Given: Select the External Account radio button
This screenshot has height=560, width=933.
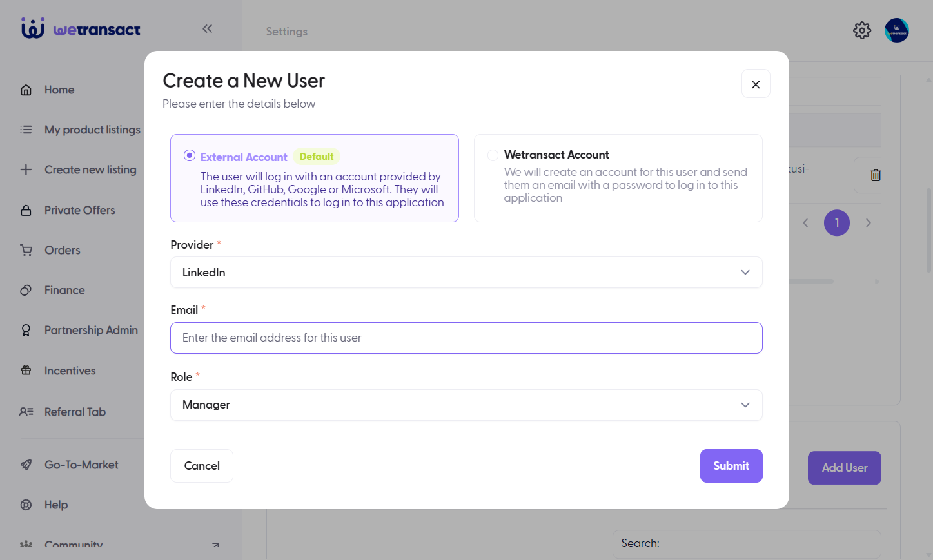Looking at the screenshot, I should point(190,155).
